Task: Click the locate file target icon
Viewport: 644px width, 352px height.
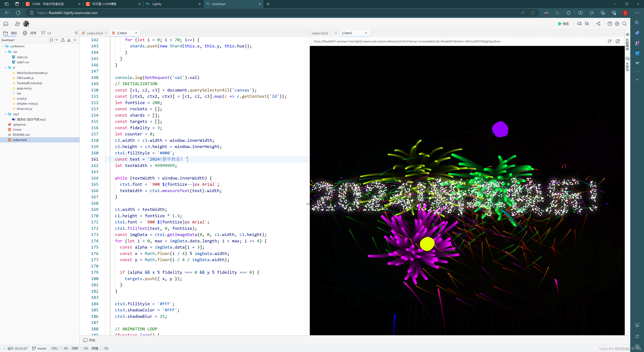Action: [51, 40]
